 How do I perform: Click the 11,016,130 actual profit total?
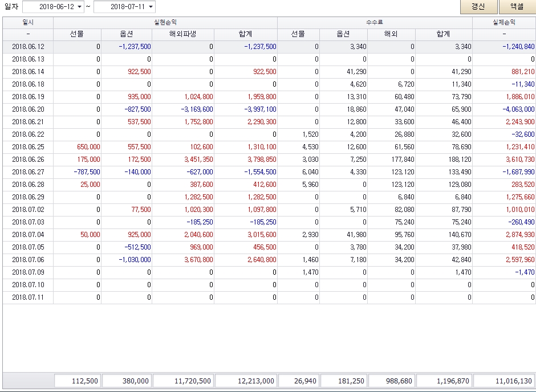(504, 381)
